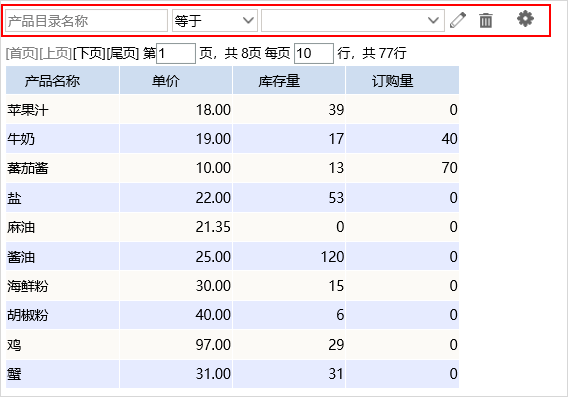Viewport: 568px width, 397px height.
Task: Click the 18.00 price cell
Action: [176, 109]
